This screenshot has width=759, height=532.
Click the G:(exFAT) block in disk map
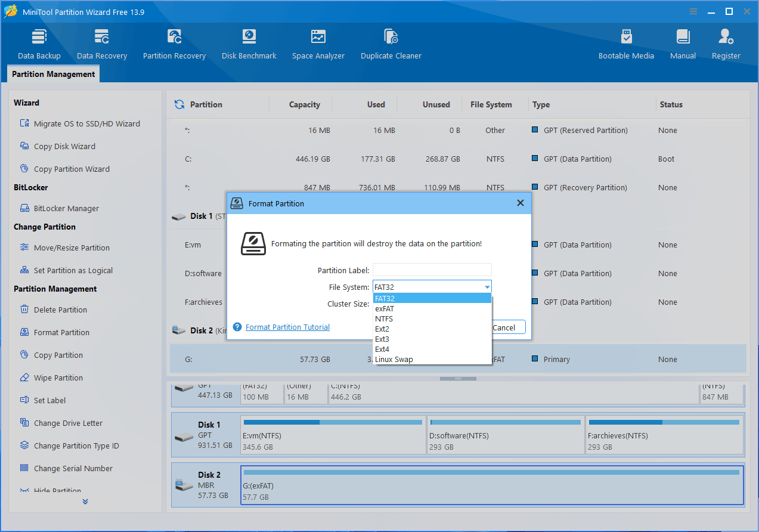pyautogui.click(x=492, y=485)
